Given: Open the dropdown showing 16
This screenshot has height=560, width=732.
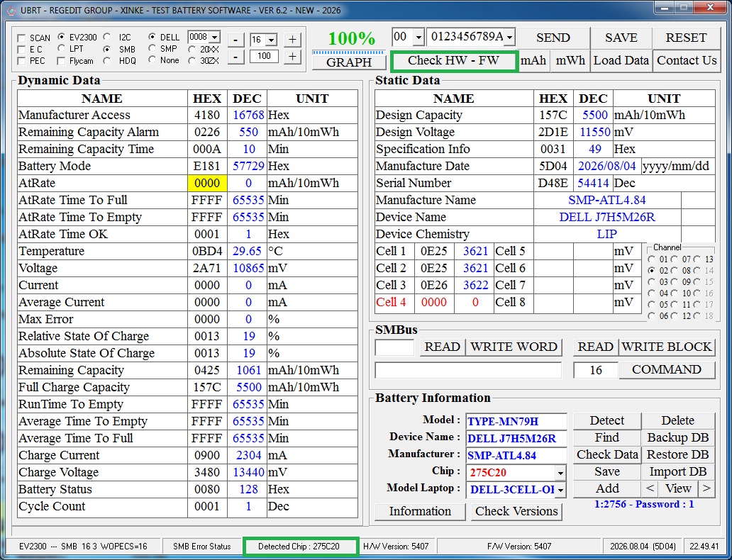Looking at the screenshot, I should tap(271, 40).
